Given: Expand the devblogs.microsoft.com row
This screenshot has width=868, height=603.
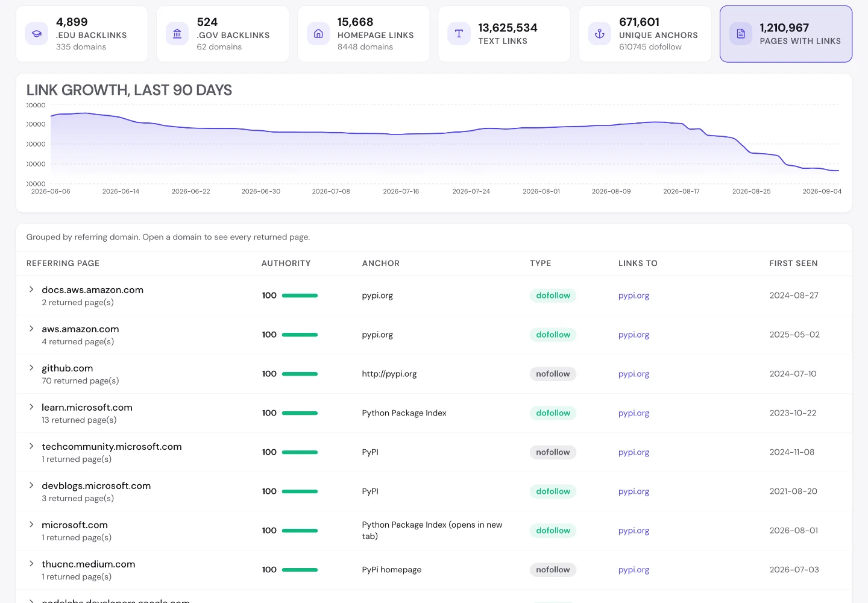Looking at the screenshot, I should click(31, 485).
